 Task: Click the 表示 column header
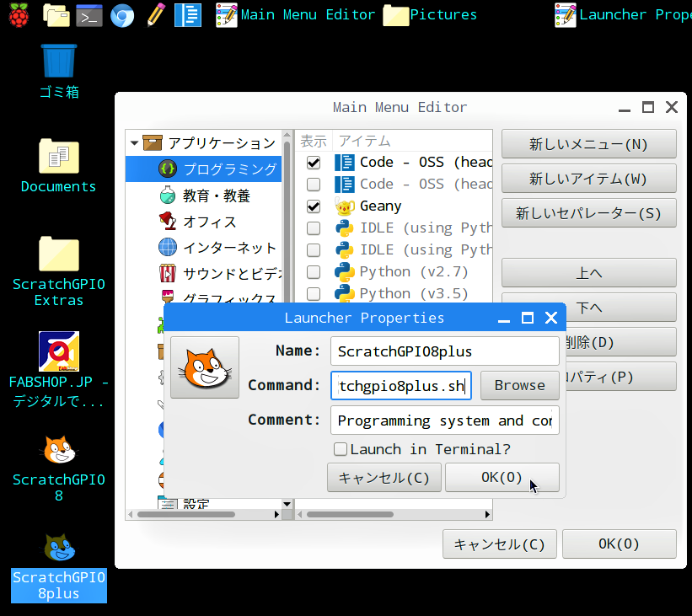click(x=314, y=142)
